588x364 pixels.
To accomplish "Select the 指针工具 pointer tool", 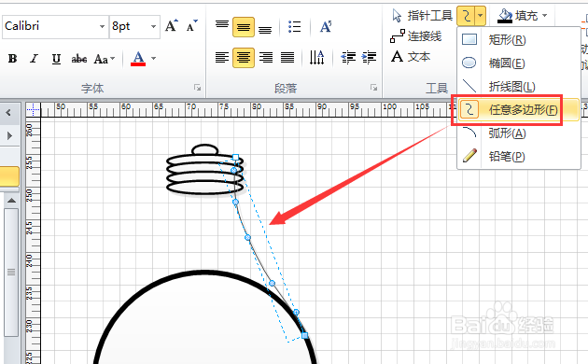I will pyautogui.click(x=422, y=16).
